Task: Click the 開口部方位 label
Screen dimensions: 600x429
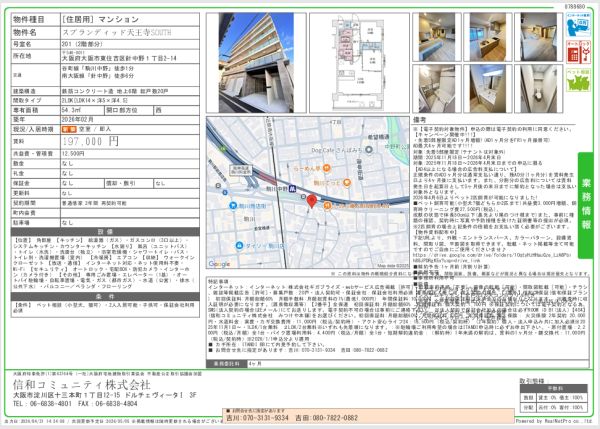Action: [122, 110]
